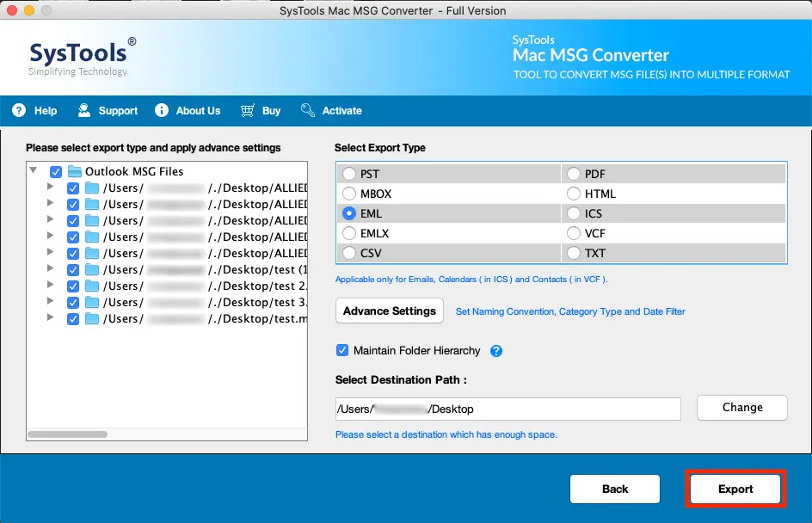Click the Activate key icon
The height and width of the screenshot is (523, 812).
[306, 110]
